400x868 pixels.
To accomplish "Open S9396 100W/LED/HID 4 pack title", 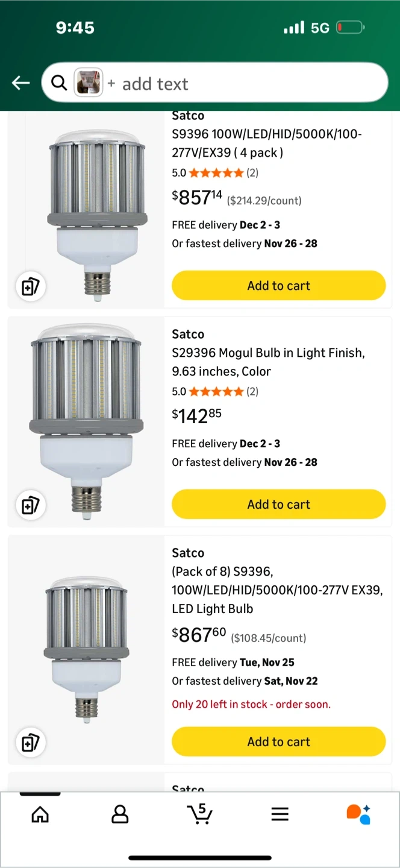I will [267, 143].
